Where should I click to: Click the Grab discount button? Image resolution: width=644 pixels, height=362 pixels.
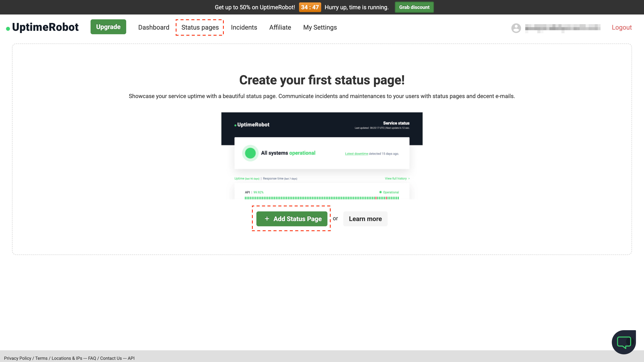pyautogui.click(x=414, y=7)
